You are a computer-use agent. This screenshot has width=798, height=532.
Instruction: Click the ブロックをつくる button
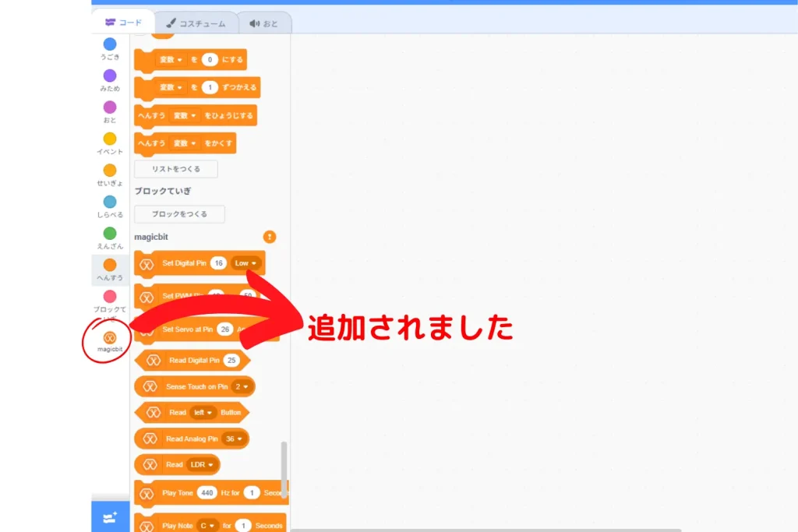coord(179,214)
